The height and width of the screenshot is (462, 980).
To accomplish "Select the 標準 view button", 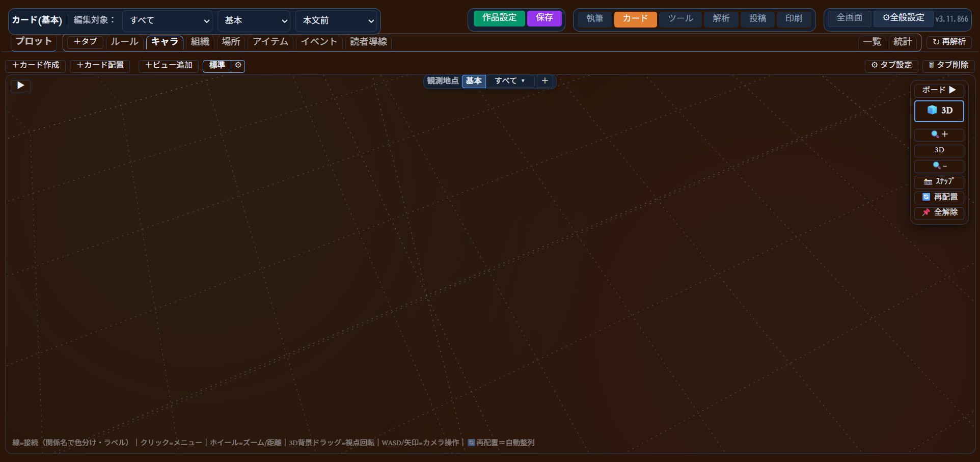I will coord(217,66).
